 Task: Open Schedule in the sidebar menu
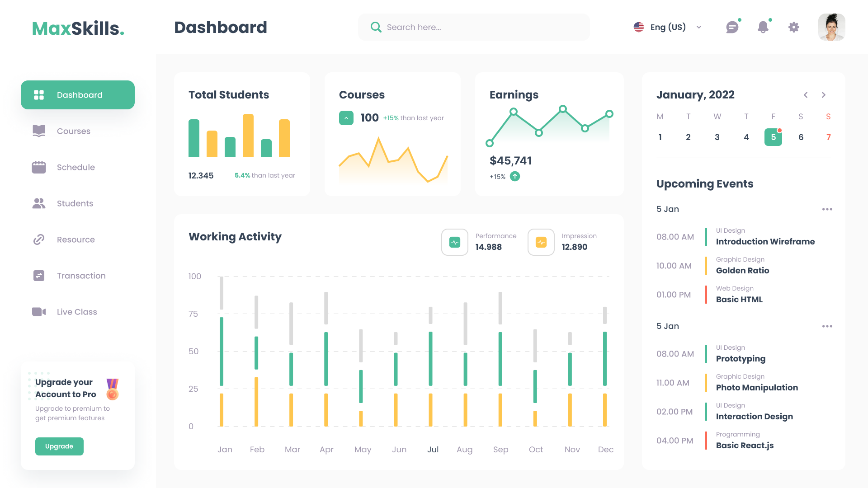point(75,167)
